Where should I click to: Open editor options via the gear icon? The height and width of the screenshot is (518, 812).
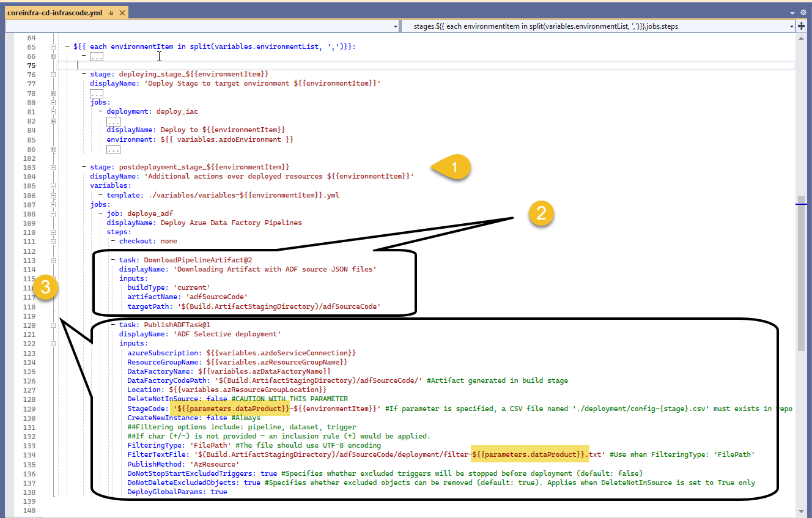point(803,12)
